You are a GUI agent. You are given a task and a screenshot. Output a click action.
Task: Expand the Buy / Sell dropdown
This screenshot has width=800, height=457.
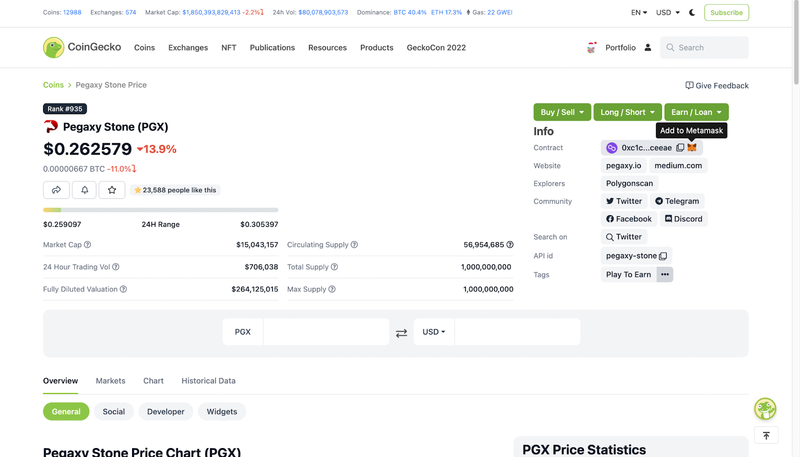pos(562,112)
